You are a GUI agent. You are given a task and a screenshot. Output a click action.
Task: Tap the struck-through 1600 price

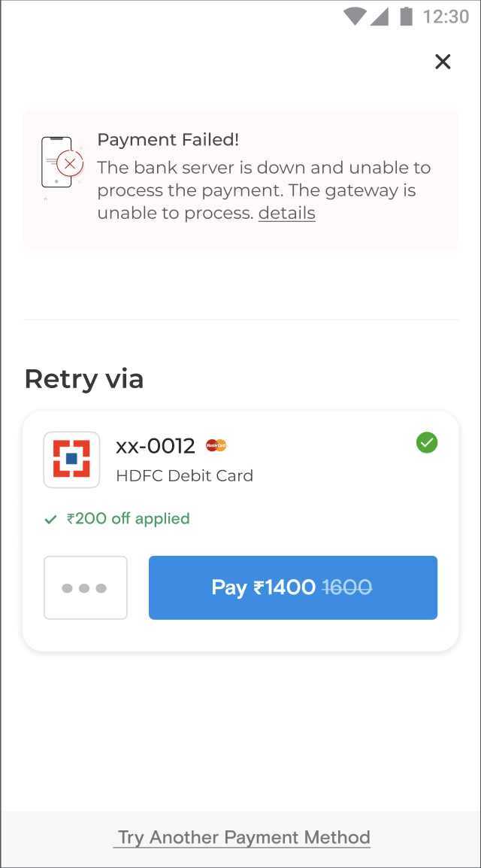click(347, 587)
